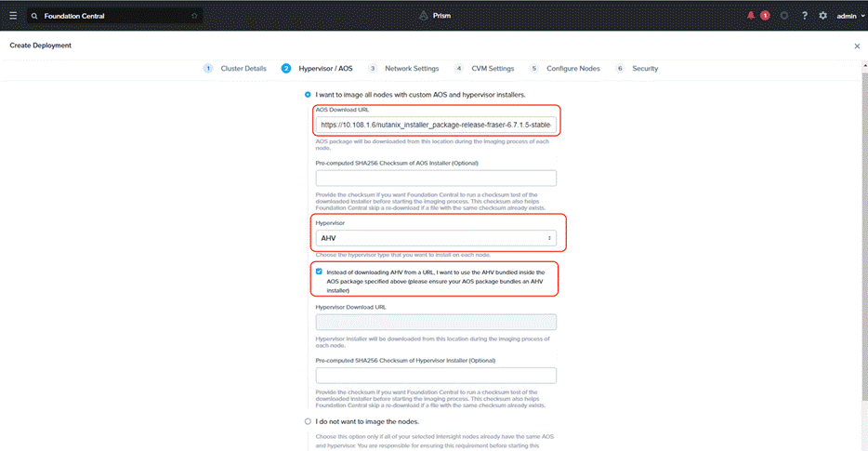Open the Hypervisor AHV dropdown
The width and height of the screenshot is (868, 451).
tap(436, 238)
